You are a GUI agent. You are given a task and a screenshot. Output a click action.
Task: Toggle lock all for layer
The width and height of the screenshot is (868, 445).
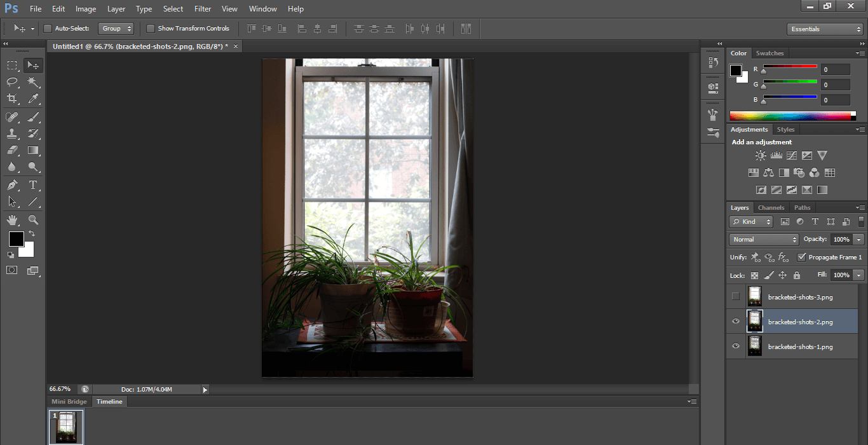coord(797,275)
